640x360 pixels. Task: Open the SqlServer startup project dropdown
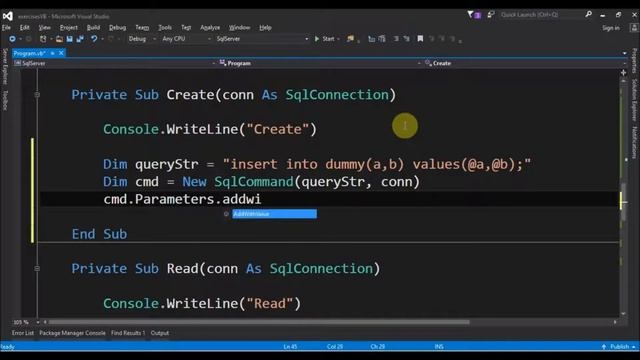tap(262, 39)
